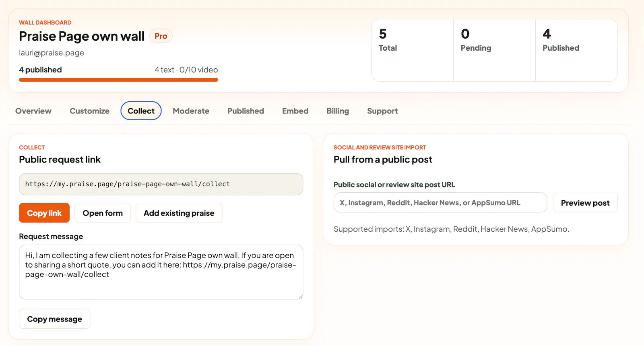The image size is (644, 346).
Task: Open the Published tab
Action: [x=246, y=111]
